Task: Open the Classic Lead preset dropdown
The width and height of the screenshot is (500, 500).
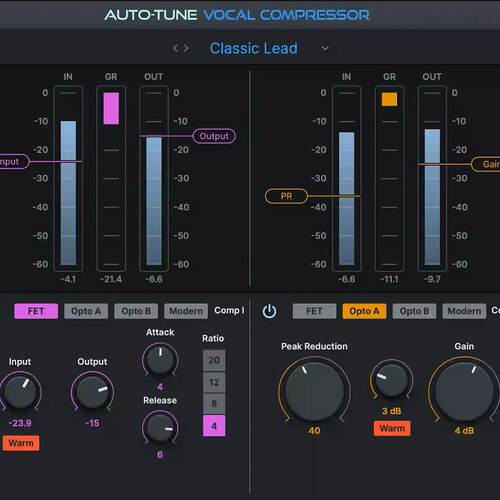Action: click(325, 49)
